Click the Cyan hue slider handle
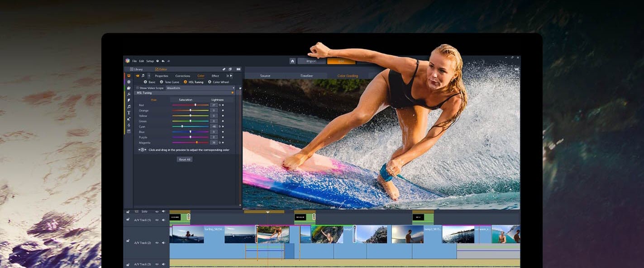This screenshot has height=268, width=644. coord(182,127)
